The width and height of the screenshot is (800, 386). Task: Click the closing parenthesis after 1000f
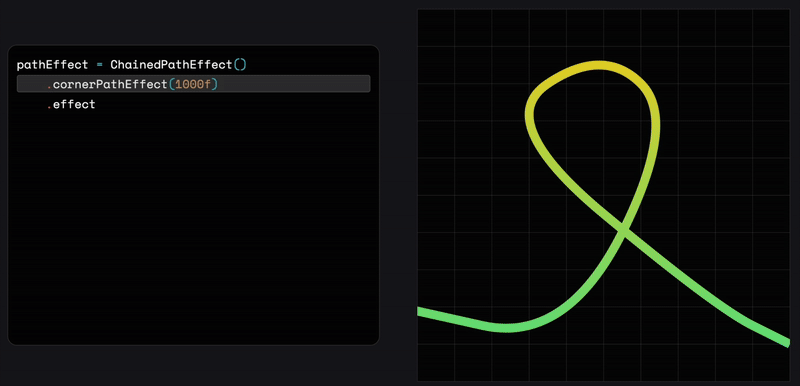click(x=215, y=84)
